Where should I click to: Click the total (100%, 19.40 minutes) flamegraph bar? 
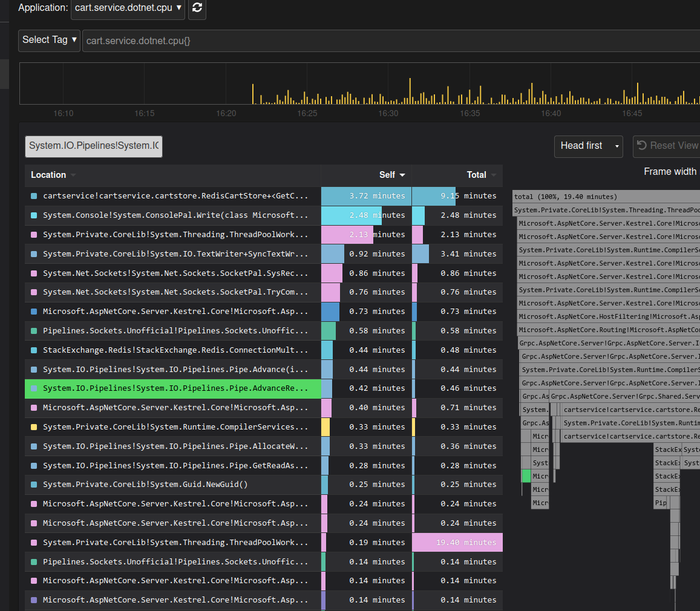tap(606, 197)
